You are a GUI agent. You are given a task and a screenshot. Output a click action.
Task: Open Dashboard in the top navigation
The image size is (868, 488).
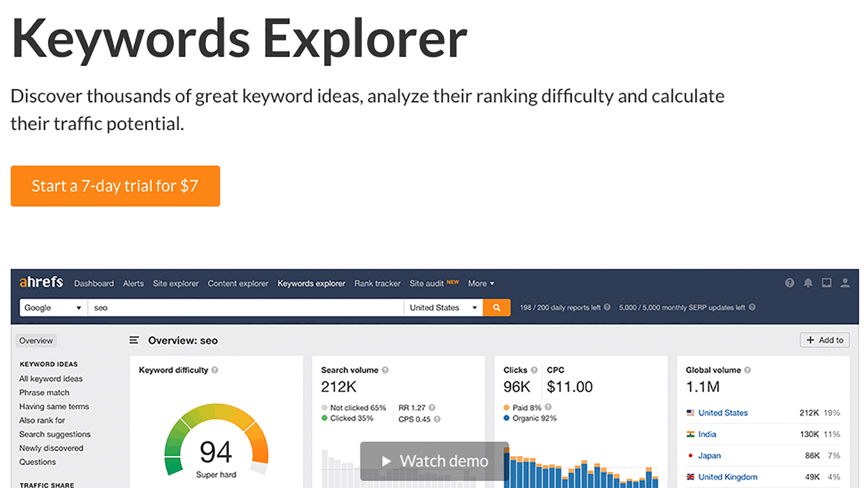[94, 283]
